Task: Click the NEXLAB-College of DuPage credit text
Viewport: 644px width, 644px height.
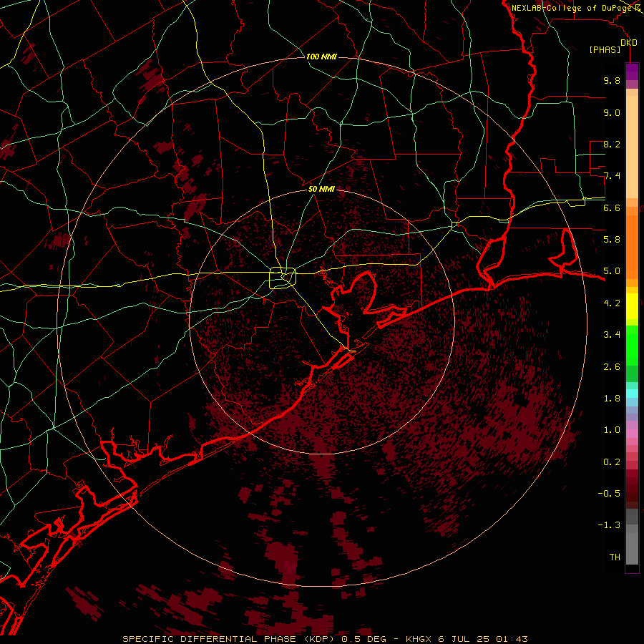Action: [x=571, y=8]
